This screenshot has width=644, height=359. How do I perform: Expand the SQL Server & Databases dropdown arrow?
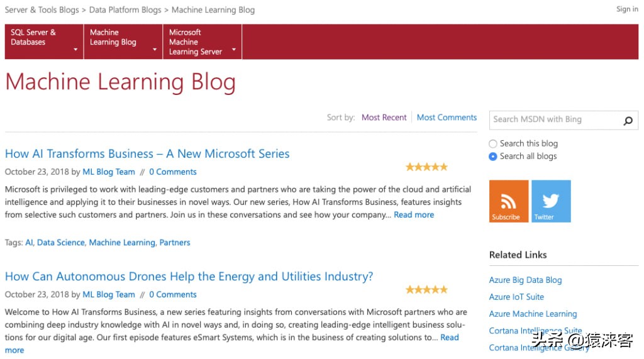[75, 49]
